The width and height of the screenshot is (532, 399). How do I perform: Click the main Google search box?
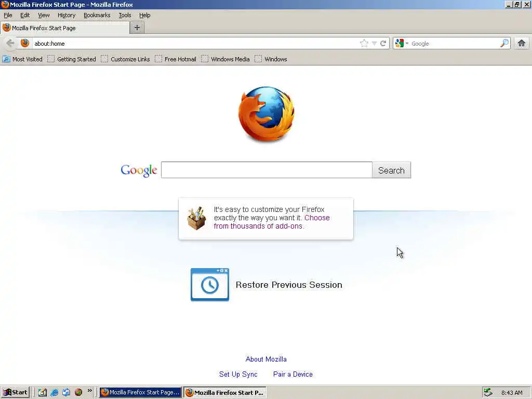tap(267, 170)
